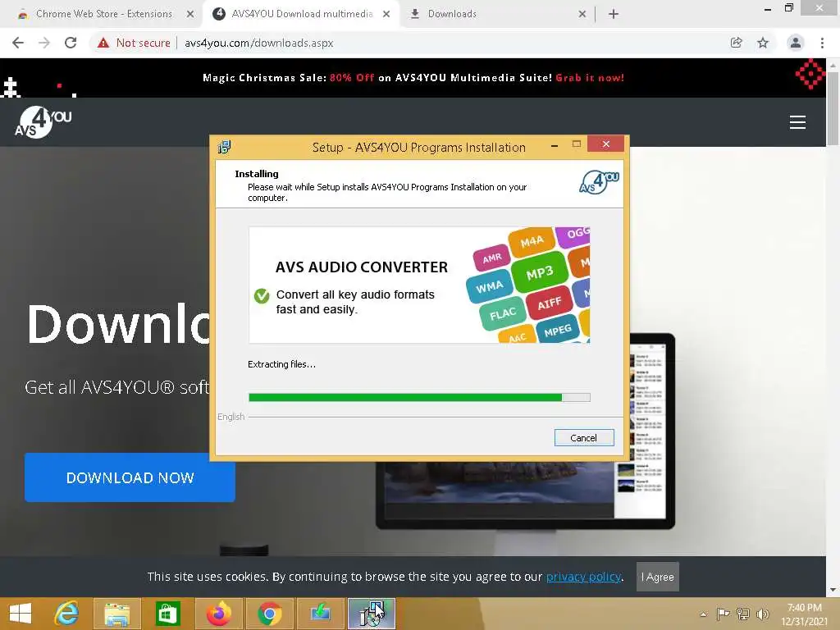Go forward in browser history
This screenshot has width=840, height=630.
coord(44,43)
